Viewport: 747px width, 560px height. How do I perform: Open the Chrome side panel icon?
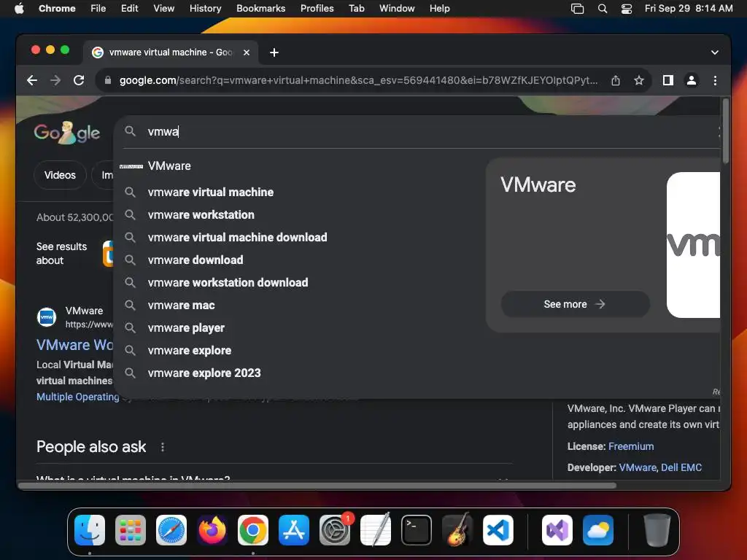coord(668,80)
